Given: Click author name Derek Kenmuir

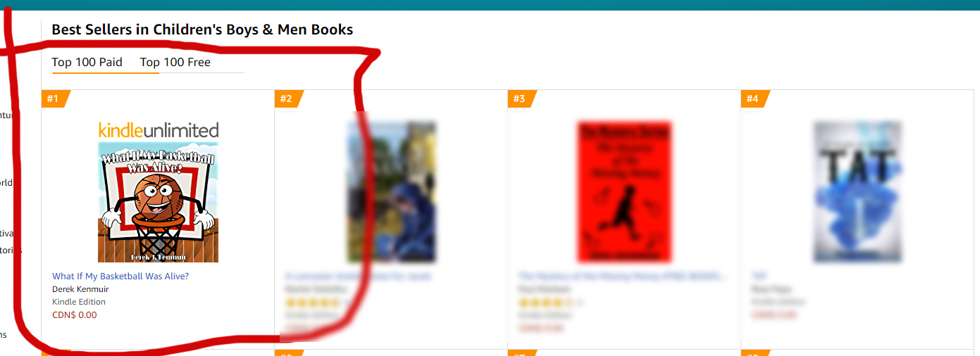Looking at the screenshot, I should point(80,289).
